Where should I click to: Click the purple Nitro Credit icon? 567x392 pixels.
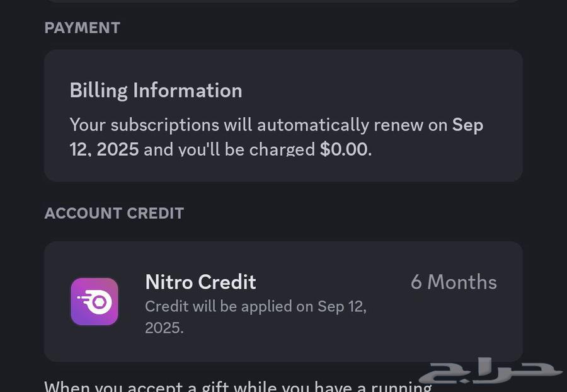pos(94,302)
